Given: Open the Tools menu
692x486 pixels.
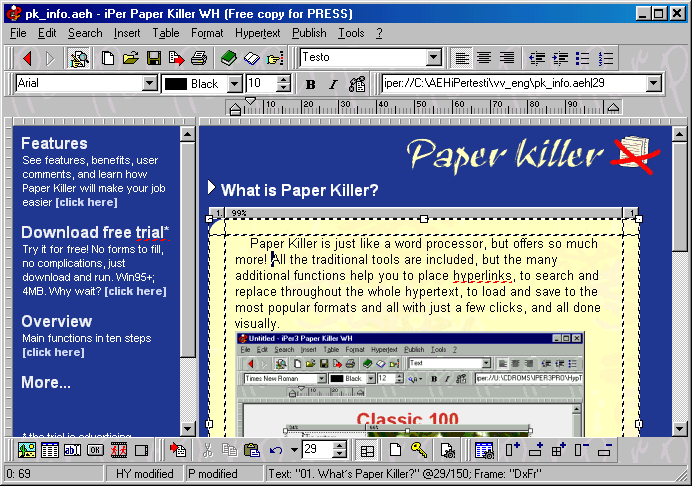Looking at the screenshot, I should 351,33.
